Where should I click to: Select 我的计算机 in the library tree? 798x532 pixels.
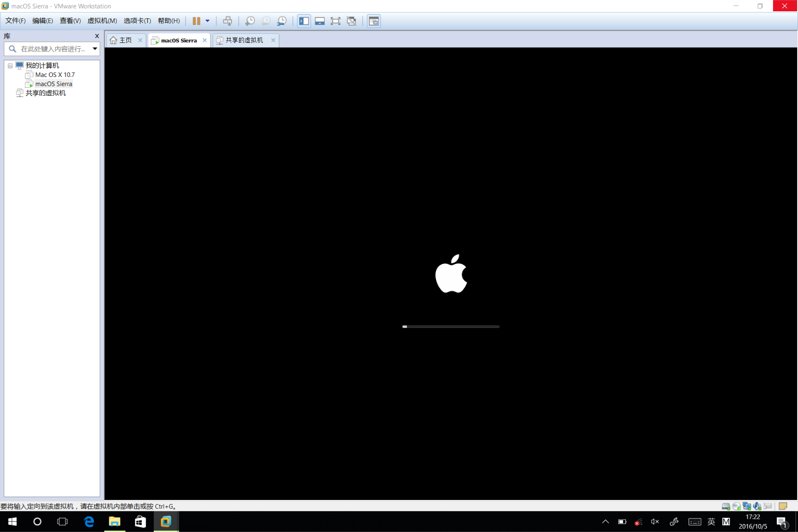pos(42,65)
